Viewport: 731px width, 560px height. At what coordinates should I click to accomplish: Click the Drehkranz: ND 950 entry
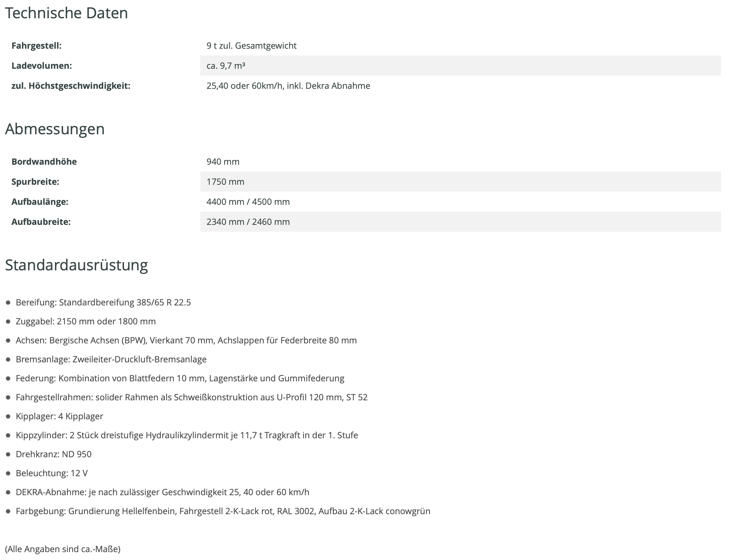[x=54, y=454]
